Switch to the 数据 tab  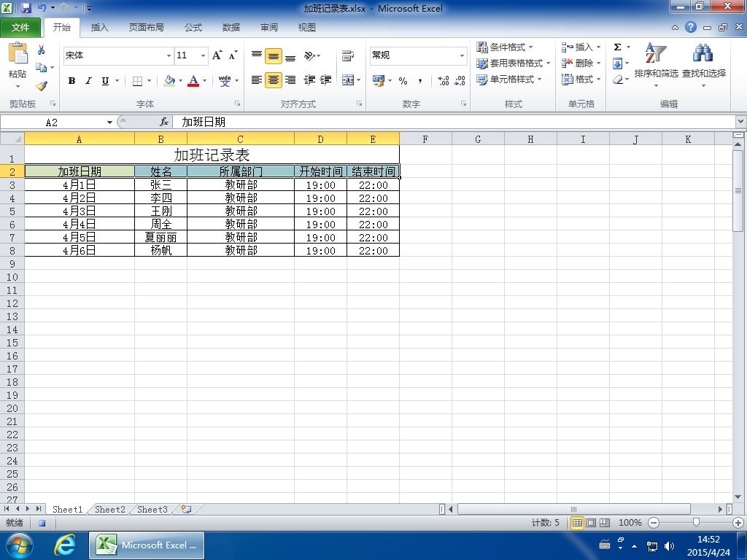231,28
